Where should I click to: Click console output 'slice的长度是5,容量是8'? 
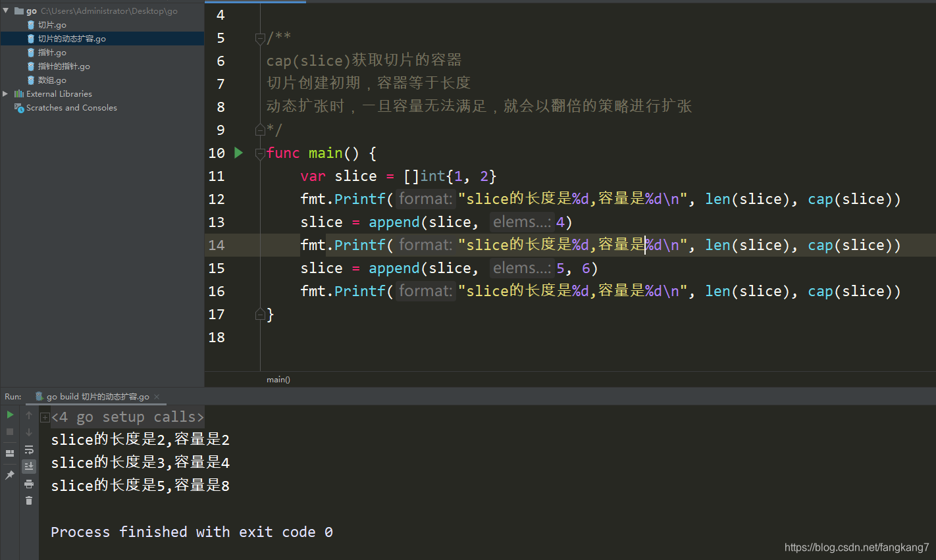click(x=140, y=486)
